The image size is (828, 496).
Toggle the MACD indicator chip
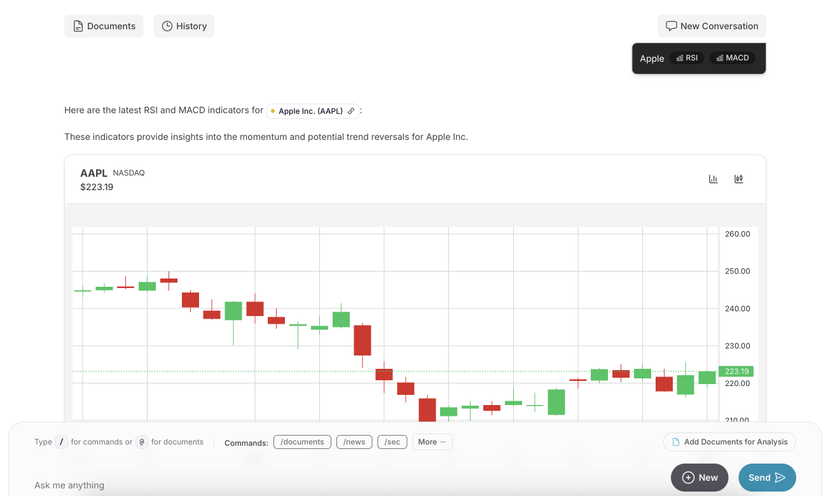coord(732,58)
